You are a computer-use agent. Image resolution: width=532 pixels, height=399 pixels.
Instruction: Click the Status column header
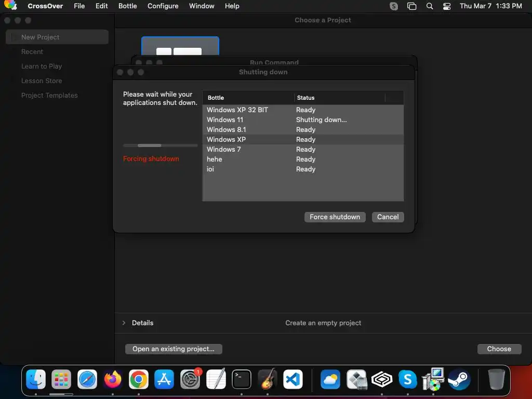click(x=340, y=98)
